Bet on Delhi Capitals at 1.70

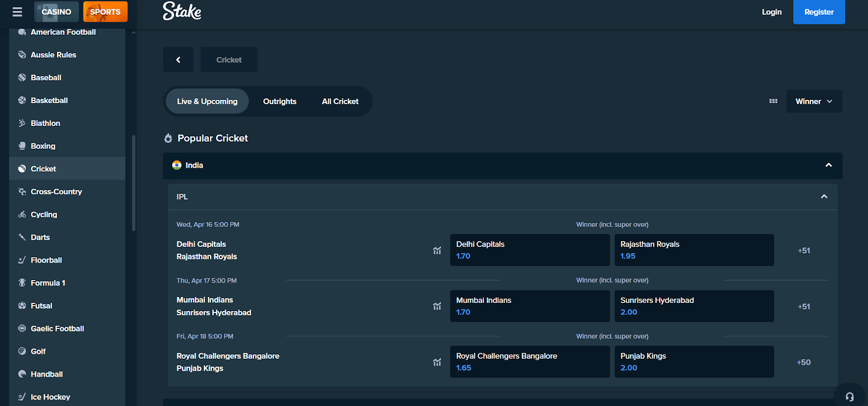530,250
